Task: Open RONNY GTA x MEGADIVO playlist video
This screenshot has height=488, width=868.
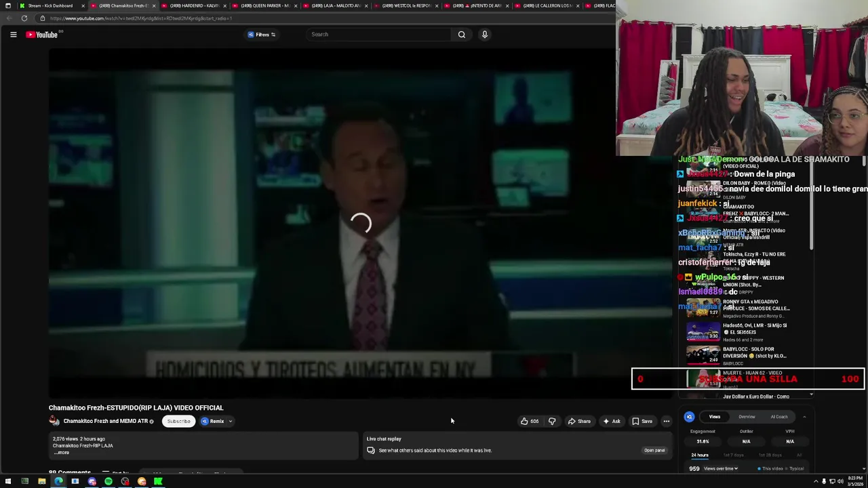Action: pyautogui.click(x=739, y=308)
